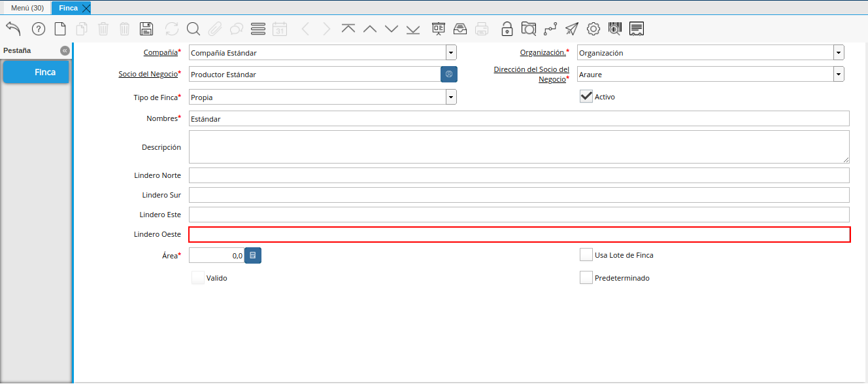Open the chat bubbles icon
The width and height of the screenshot is (868, 384).
tap(237, 29)
